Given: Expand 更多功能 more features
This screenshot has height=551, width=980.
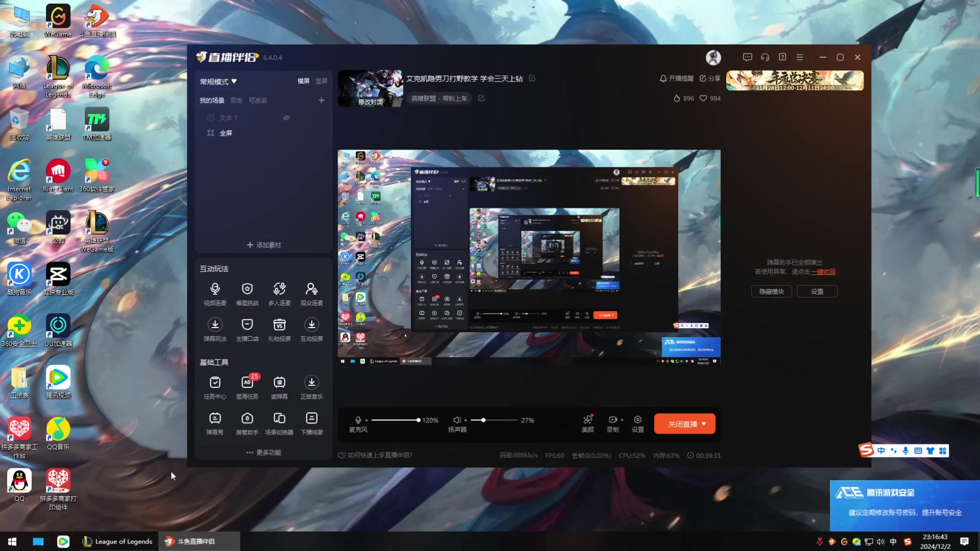Looking at the screenshot, I should tap(263, 453).
